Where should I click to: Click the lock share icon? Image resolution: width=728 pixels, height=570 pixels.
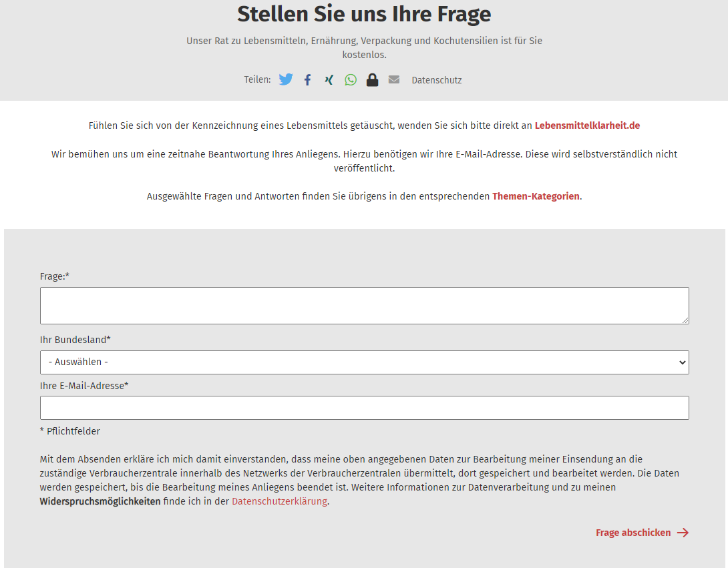[x=372, y=79]
